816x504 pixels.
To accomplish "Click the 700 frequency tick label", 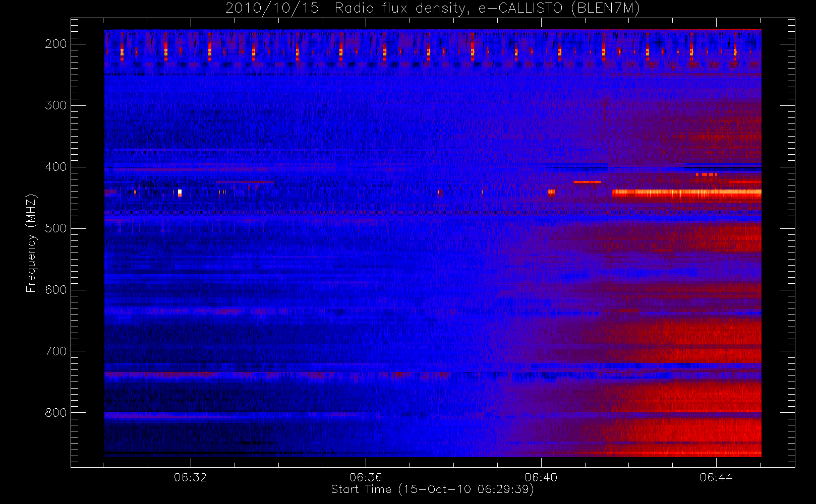I will pyautogui.click(x=56, y=351).
